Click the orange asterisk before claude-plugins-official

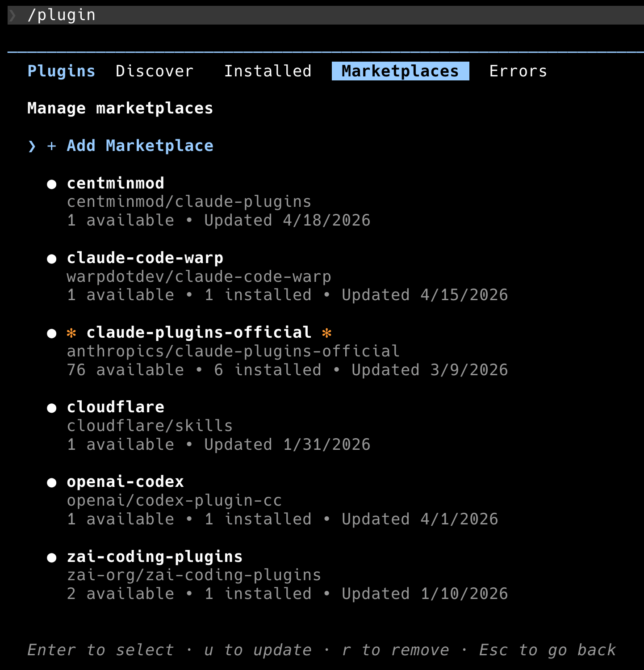click(x=71, y=333)
